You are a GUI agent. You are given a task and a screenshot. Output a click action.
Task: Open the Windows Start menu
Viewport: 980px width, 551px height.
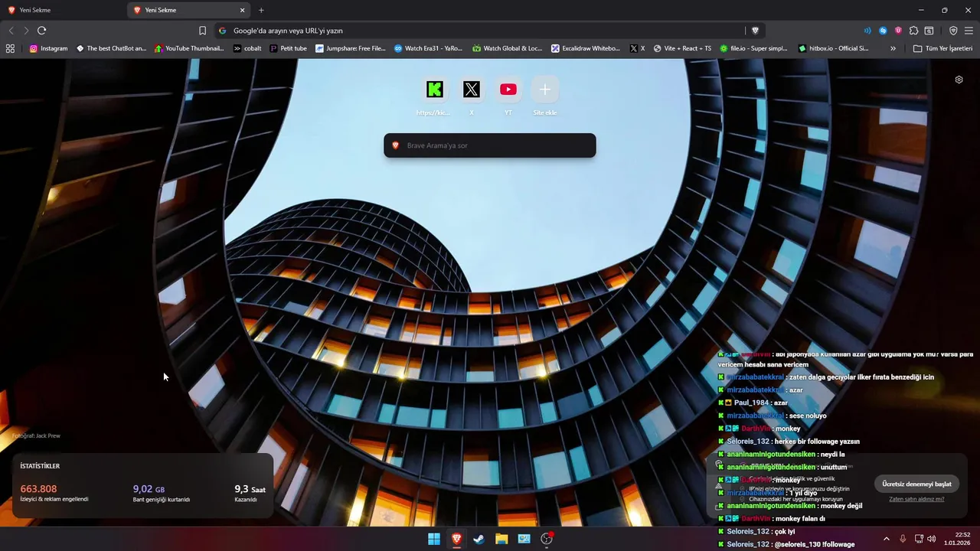pyautogui.click(x=434, y=539)
